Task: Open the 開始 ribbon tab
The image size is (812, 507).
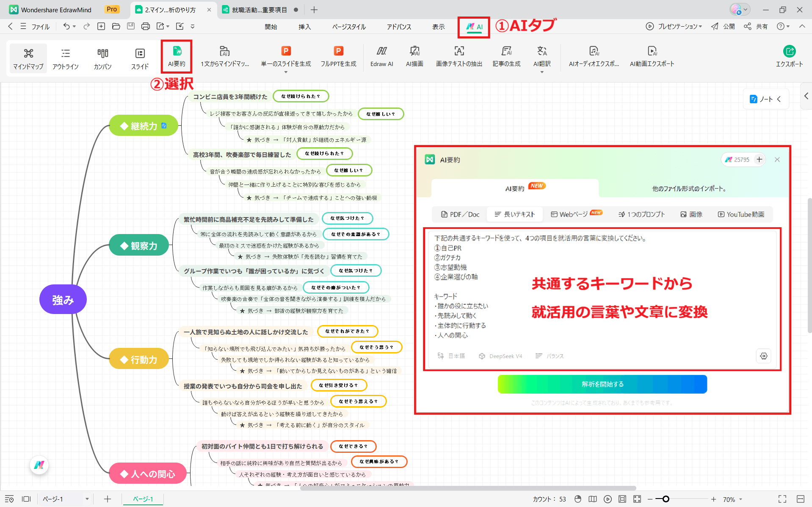Action: [271, 27]
